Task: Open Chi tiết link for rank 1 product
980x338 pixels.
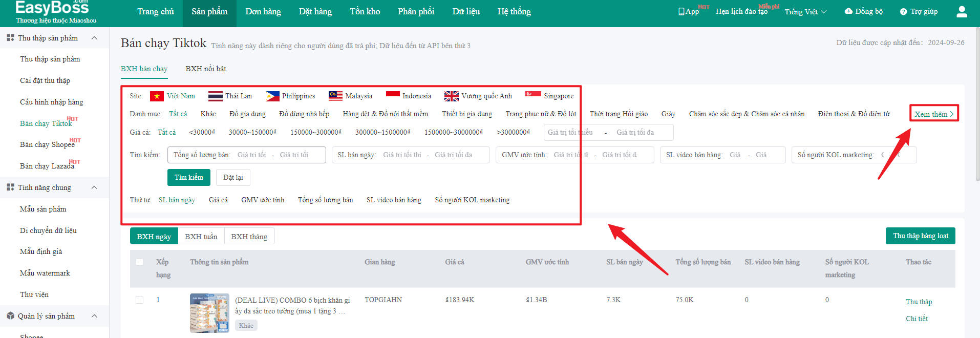Action: tap(917, 319)
